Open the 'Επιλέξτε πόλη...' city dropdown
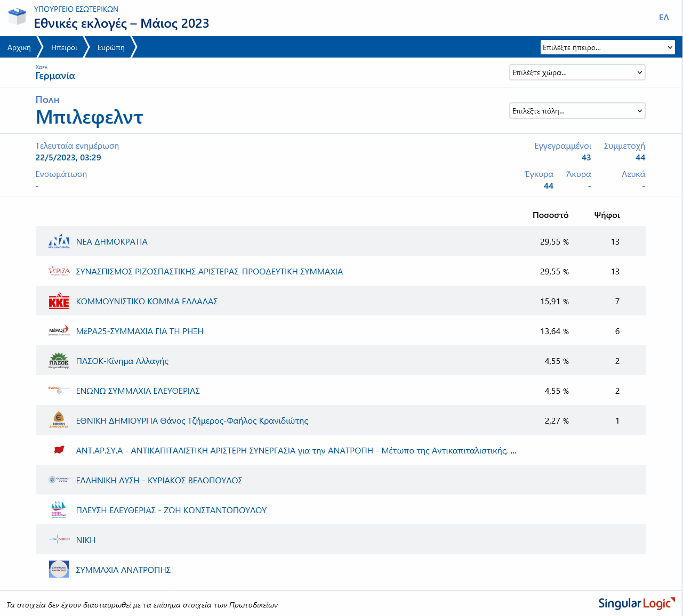The image size is (683, 616). pos(577,111)
